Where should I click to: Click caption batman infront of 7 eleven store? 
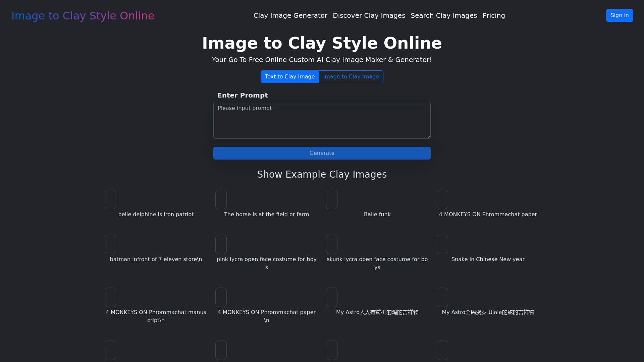[x=156, y=259]
